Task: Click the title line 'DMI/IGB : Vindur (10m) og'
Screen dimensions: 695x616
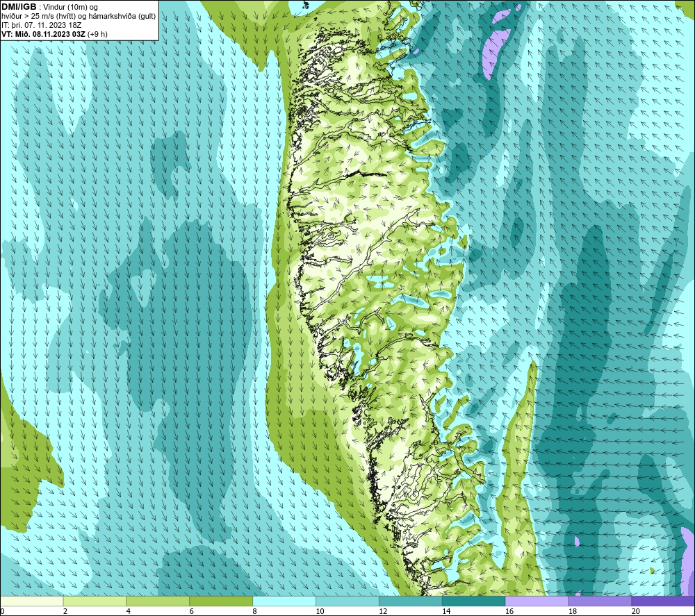Action: (50, 7)
